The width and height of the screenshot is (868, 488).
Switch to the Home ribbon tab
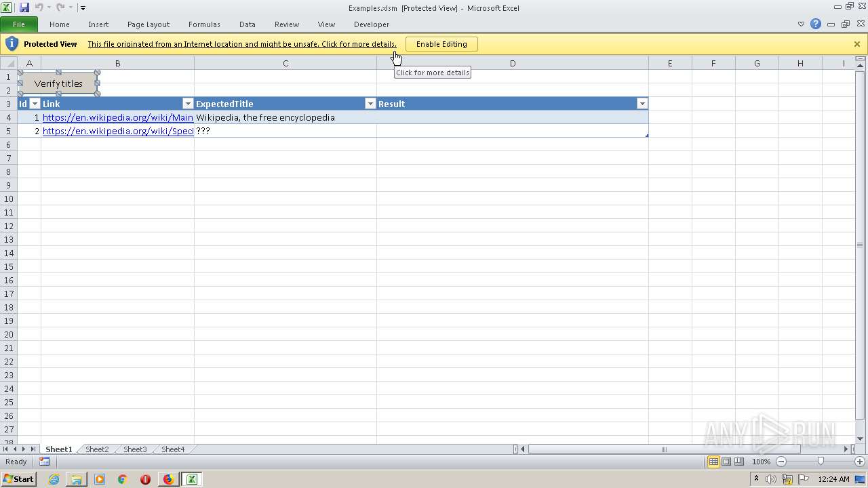click(60, 24)
